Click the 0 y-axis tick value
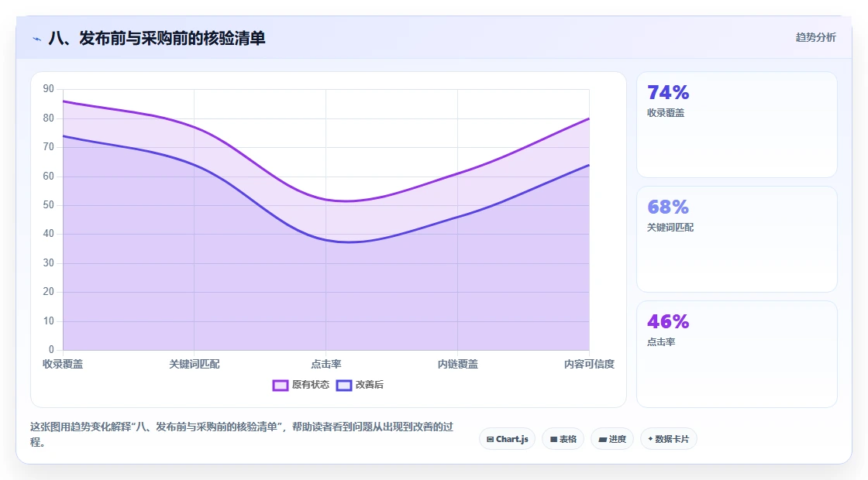 coord(51,349)
